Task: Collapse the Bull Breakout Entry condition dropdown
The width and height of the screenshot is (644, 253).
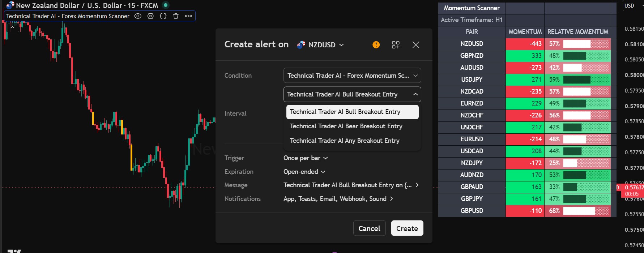Action: coord(352,94)
